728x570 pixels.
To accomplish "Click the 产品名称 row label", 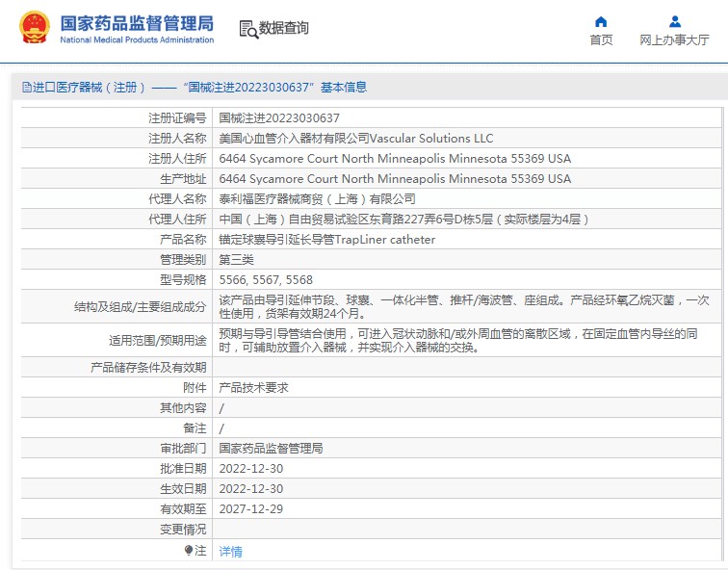I will click(x=183, y=240).
